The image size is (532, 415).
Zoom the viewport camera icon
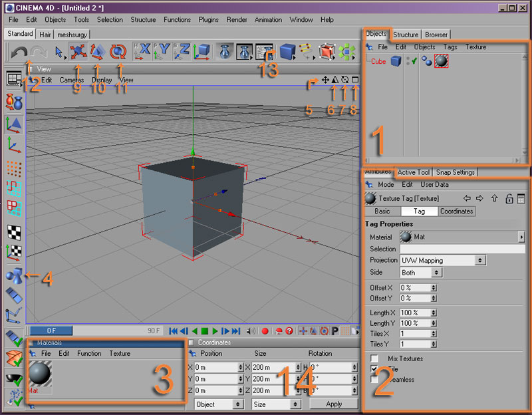coord(335,80)
